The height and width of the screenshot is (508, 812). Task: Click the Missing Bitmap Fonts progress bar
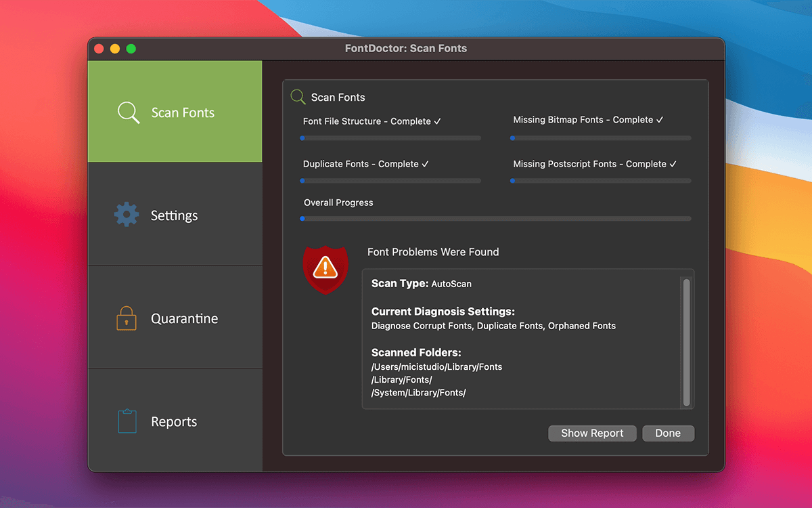601,138
